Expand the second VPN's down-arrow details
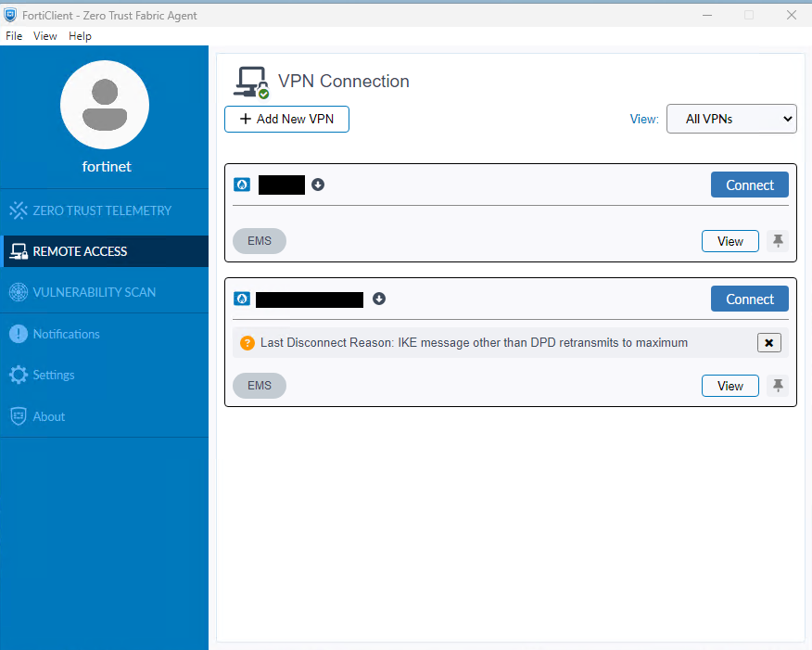Screen dimensions: 812x650 379,299
